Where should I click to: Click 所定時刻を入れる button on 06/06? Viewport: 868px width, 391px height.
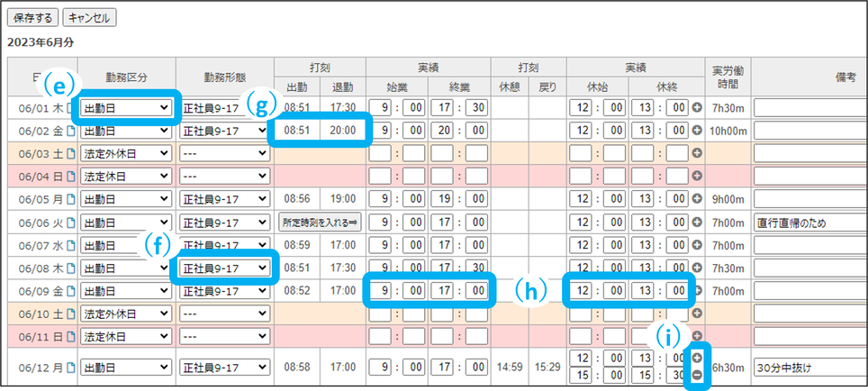click(320, 223)
